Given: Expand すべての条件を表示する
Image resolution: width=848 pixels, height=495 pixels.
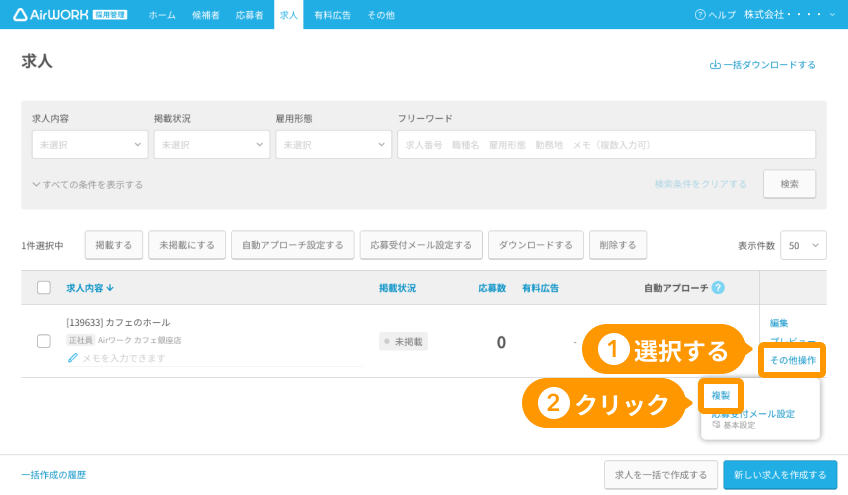Looking at the screenshot, I should click(88, 184).
